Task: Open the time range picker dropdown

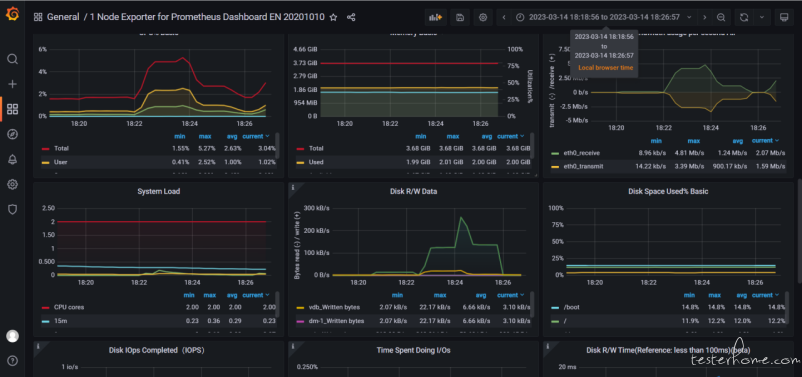Action: 605,17
